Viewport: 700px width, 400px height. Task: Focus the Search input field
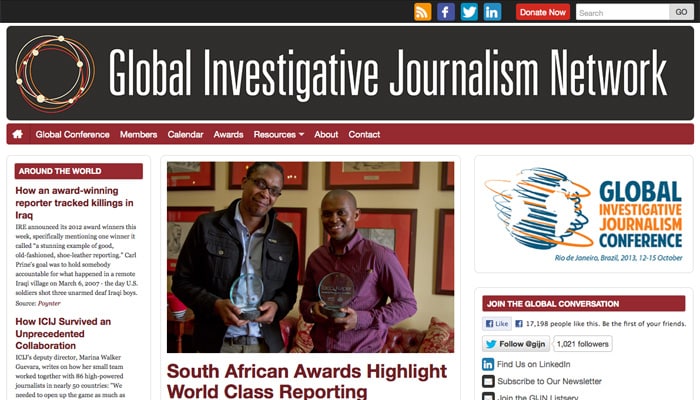click(x=623, y=12)
